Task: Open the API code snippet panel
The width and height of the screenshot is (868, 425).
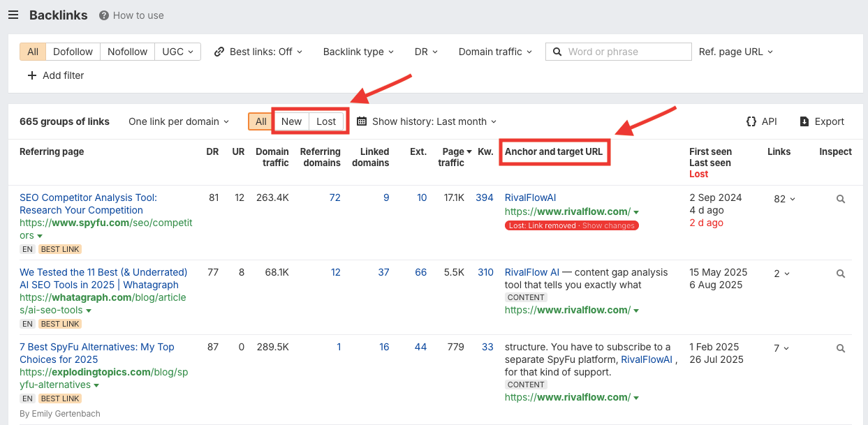Action: [x=761, y=121]
